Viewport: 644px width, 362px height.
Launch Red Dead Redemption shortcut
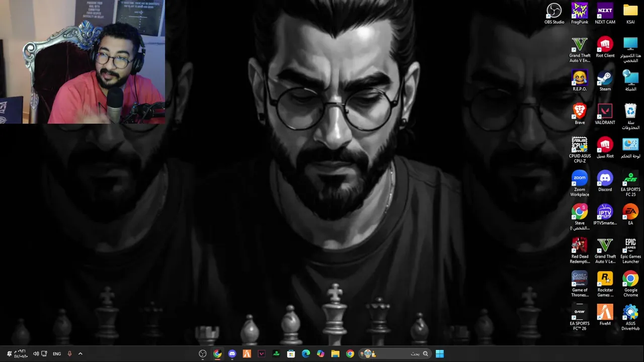pyautogui.click(x=580, y=250)
